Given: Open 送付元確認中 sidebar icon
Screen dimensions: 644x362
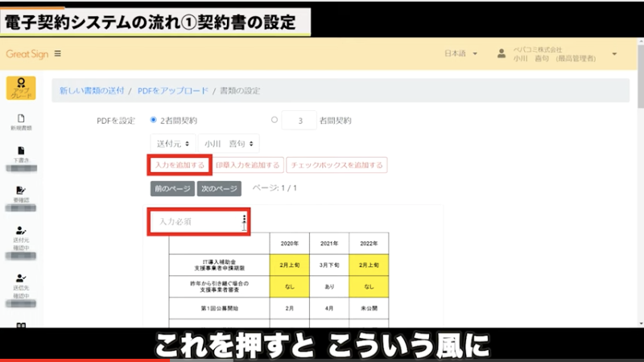Looking at the screenshot, I should [x=21, y=232].
